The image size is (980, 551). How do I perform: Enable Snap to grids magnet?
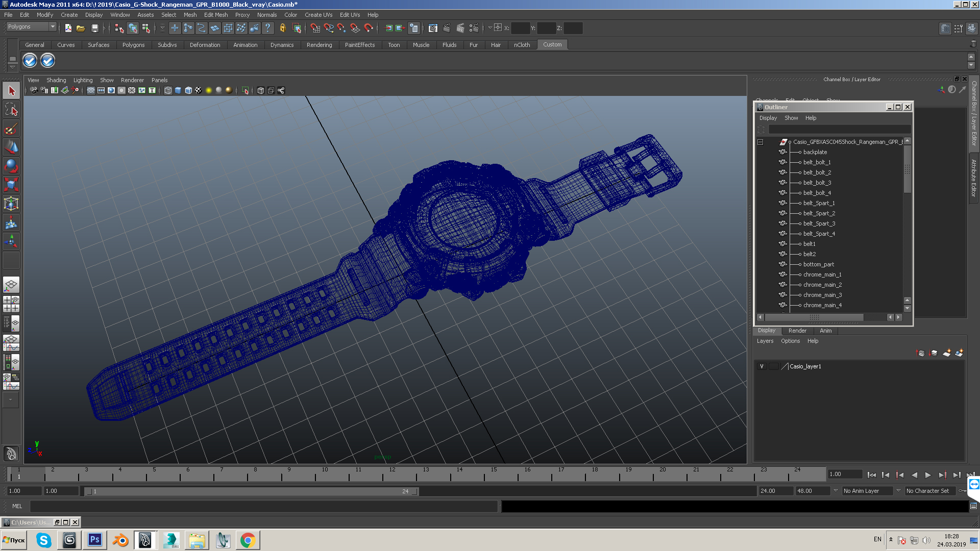(x=315, y=28)
